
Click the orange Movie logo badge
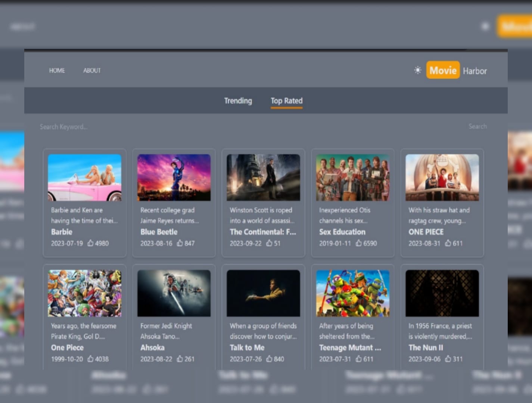(x=443, y=70)
